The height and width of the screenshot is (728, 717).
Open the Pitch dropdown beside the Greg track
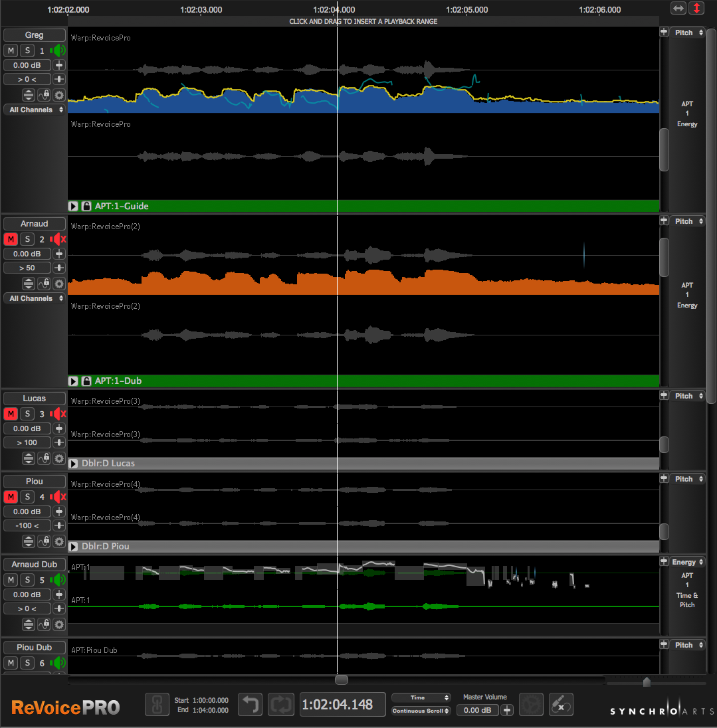point(688,32)
